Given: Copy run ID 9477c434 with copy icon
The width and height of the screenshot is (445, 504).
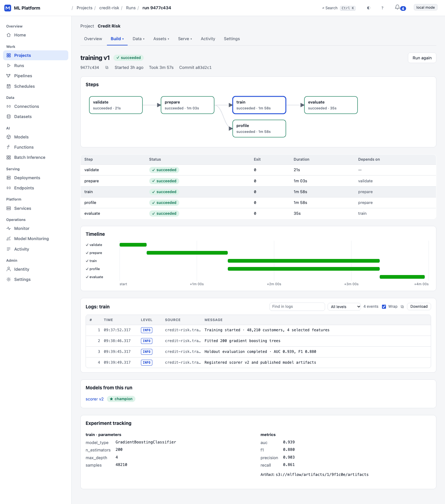Looking at the screenshot, I should point(107,67).
